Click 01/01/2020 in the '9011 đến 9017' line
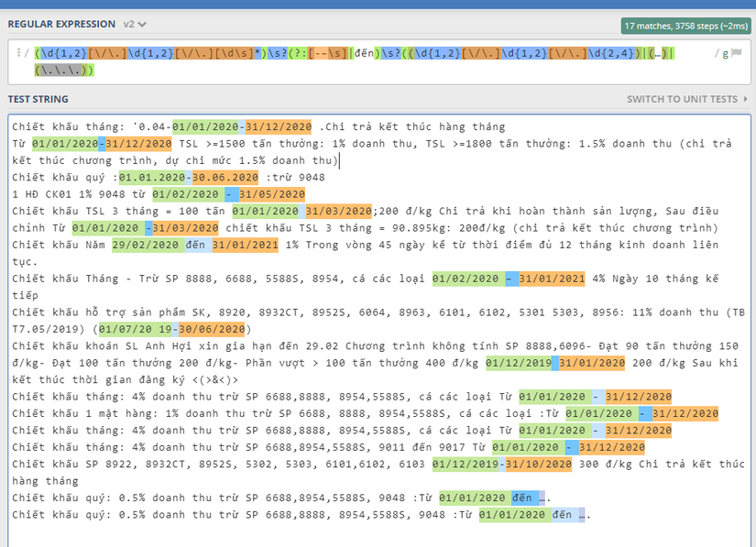 click(x=525, y=447)
